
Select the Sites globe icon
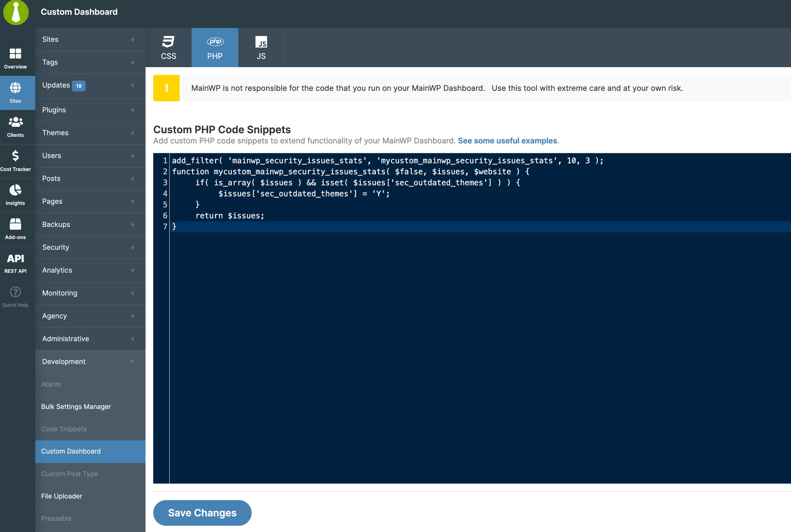[x=15, y=88]
